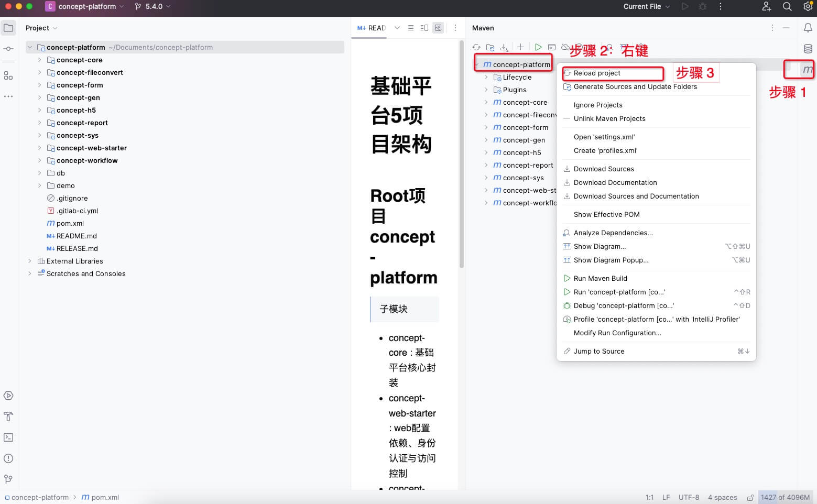Expand concept-workflow folder in Project tree
Image resolution: width=817 pixels, height=504 pixels.
tap(39, 160)
